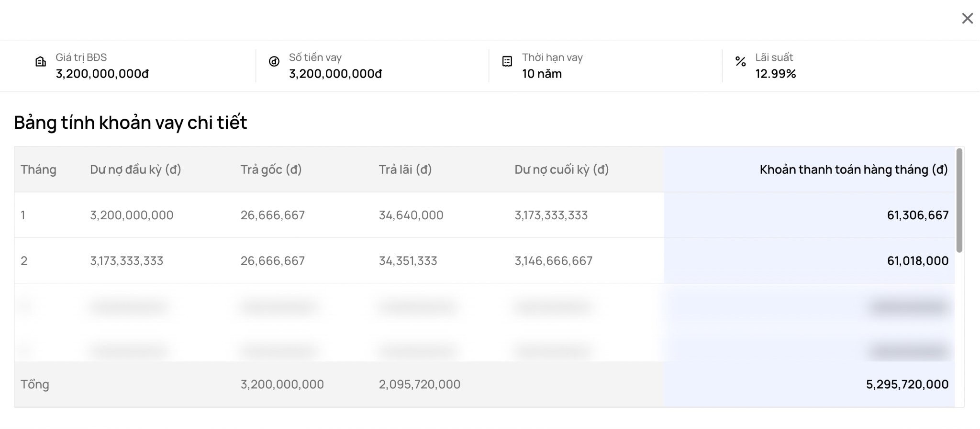Click the loan amount coin icon
This screenshot has width=980, height=429.
tap(274, 61)
